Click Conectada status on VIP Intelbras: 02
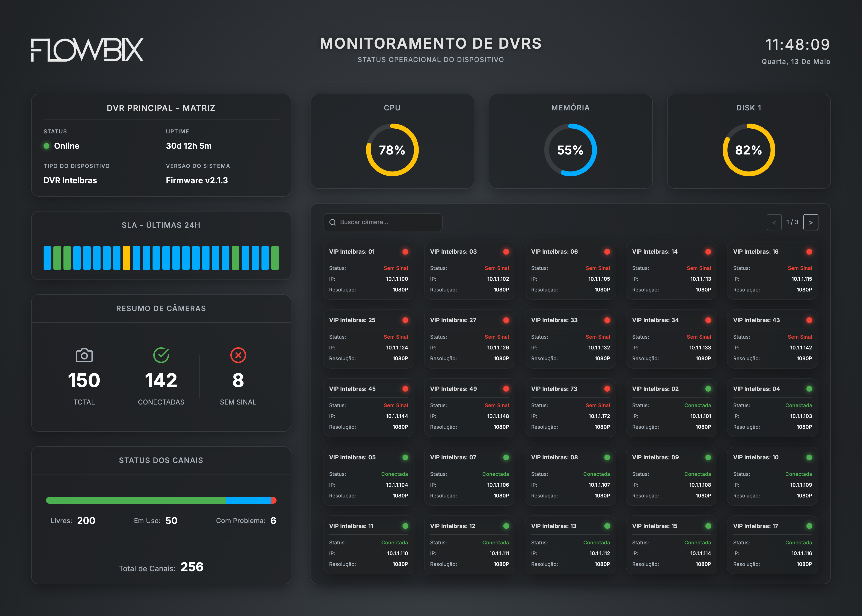The height and width of the screenshot is (616, 862). point(698,405)
